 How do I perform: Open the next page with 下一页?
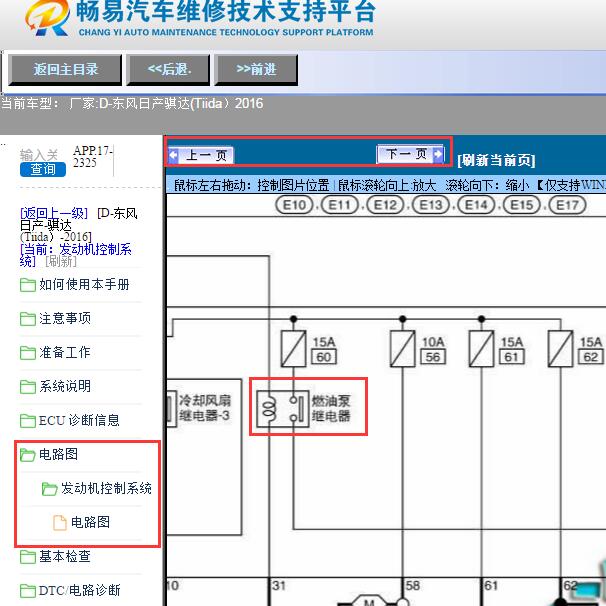410,154
